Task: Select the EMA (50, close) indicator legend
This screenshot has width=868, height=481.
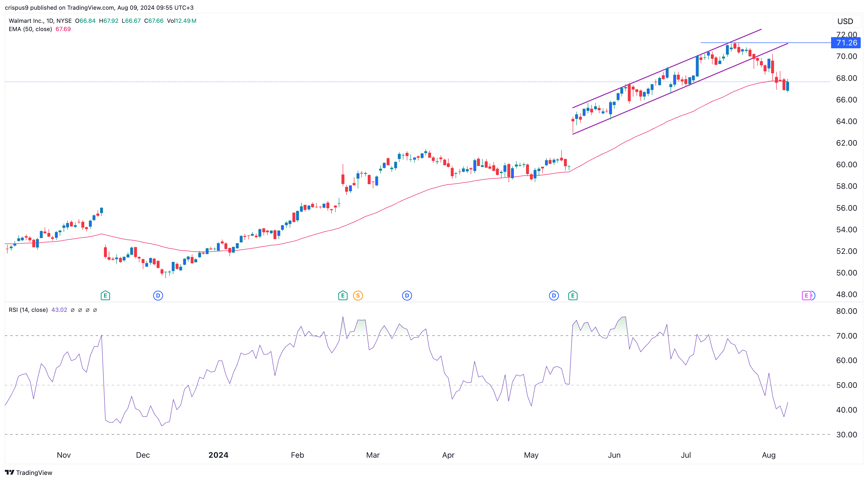Action: pos(30,29)
